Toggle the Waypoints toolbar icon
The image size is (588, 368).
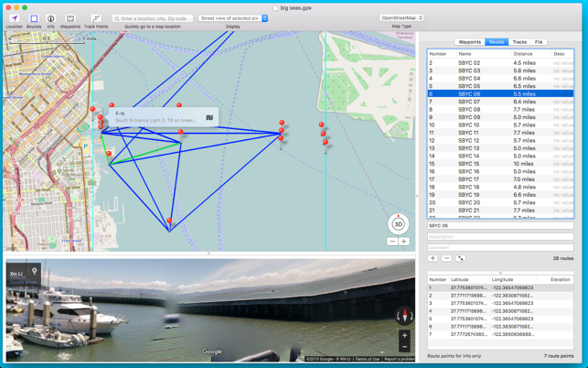click(70, 18)
